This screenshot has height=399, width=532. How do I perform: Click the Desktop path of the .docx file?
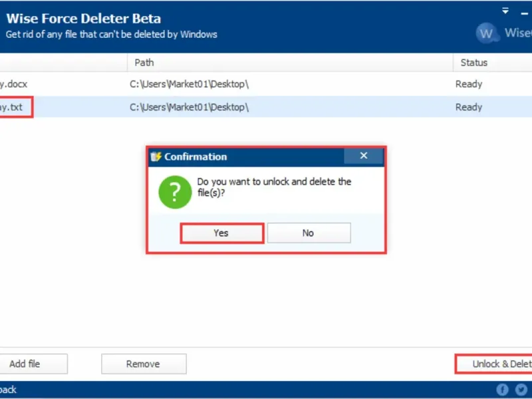click(190, 84)
